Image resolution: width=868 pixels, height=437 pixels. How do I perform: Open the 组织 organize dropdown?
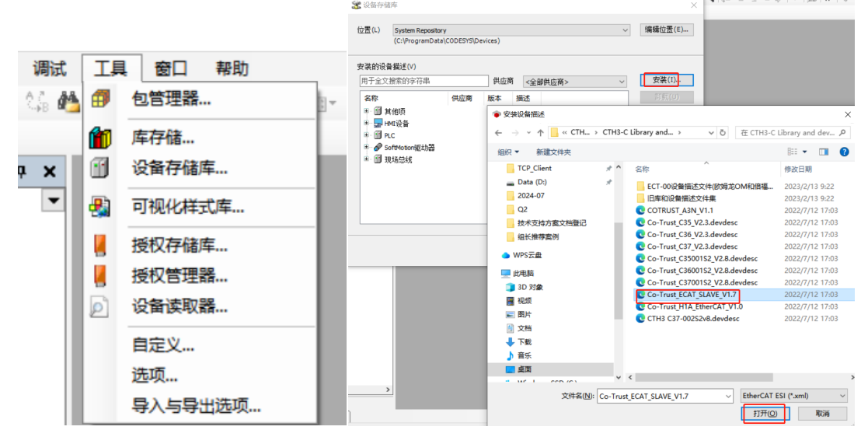508,152
